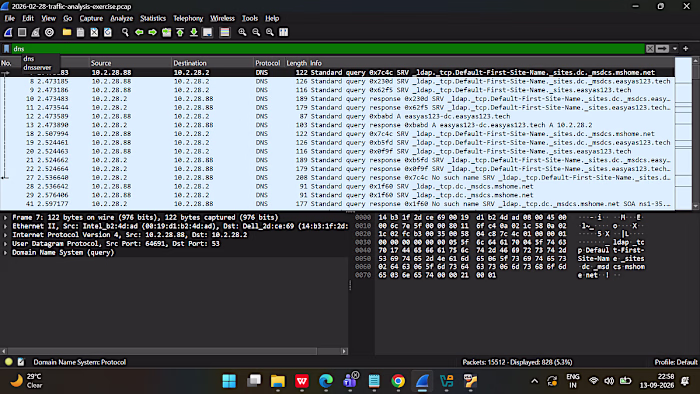Open the File menu

pyautogui.click(x=9, y=18)
